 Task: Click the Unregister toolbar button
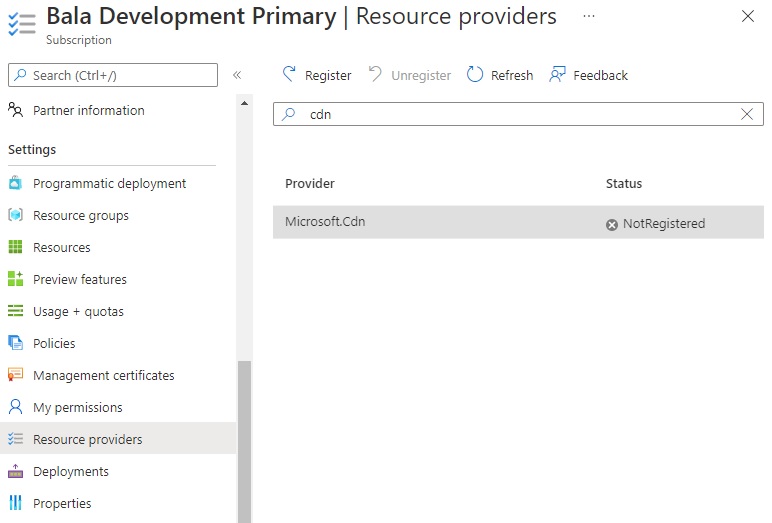(x=410, y=75)
